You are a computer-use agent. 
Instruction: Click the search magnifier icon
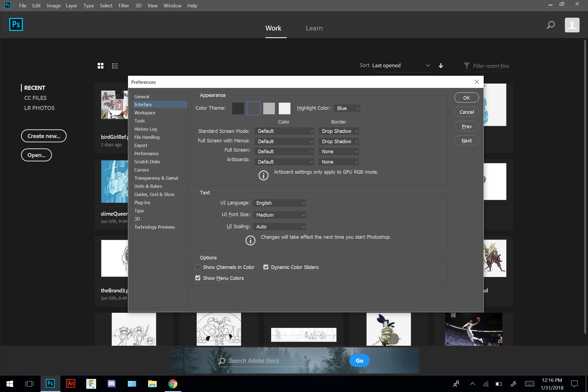click(x=550, y=25)
